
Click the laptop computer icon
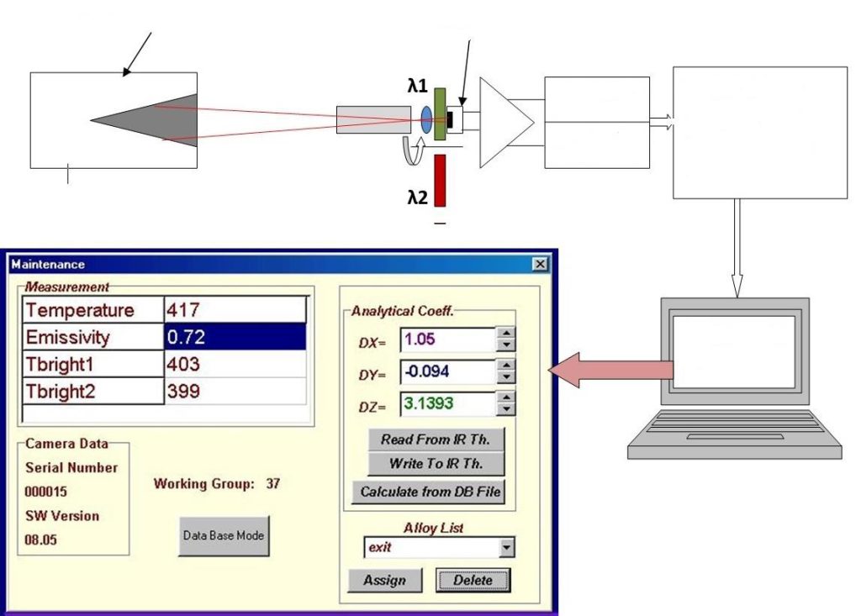click(x=734, y=378)
